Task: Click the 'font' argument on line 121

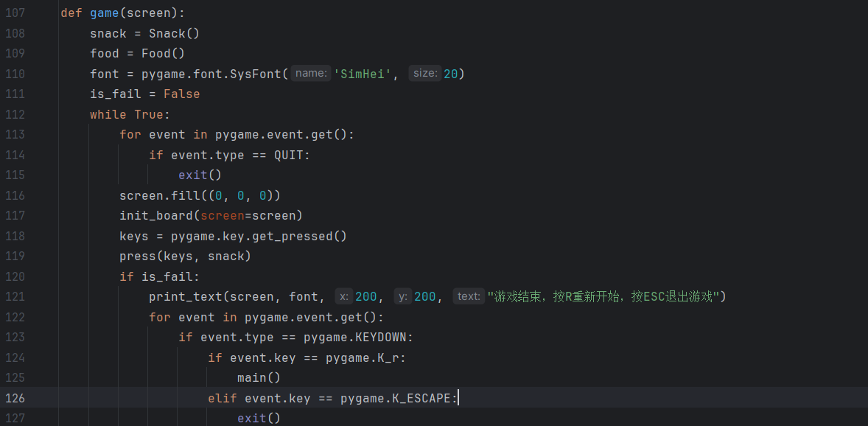Action: pos(304,297)
